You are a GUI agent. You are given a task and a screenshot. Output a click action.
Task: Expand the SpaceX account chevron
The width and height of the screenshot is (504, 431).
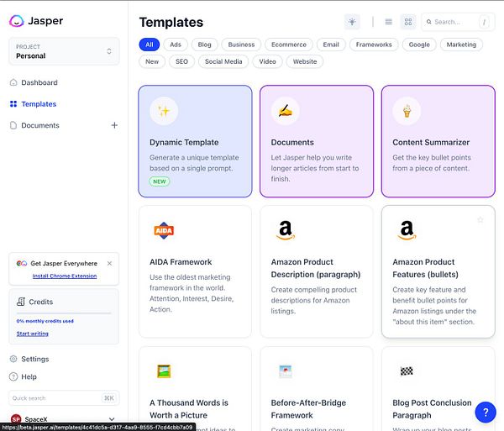click(x=112, y=419)
